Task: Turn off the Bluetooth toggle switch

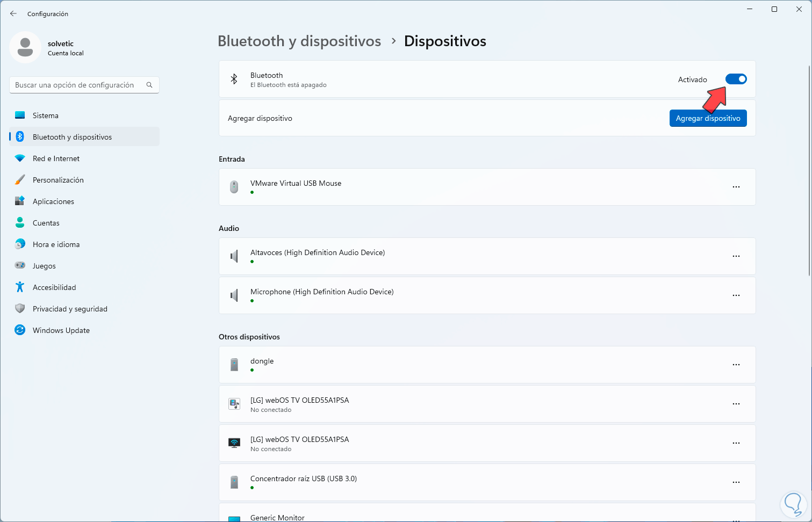Action: (x=736, y=79)
